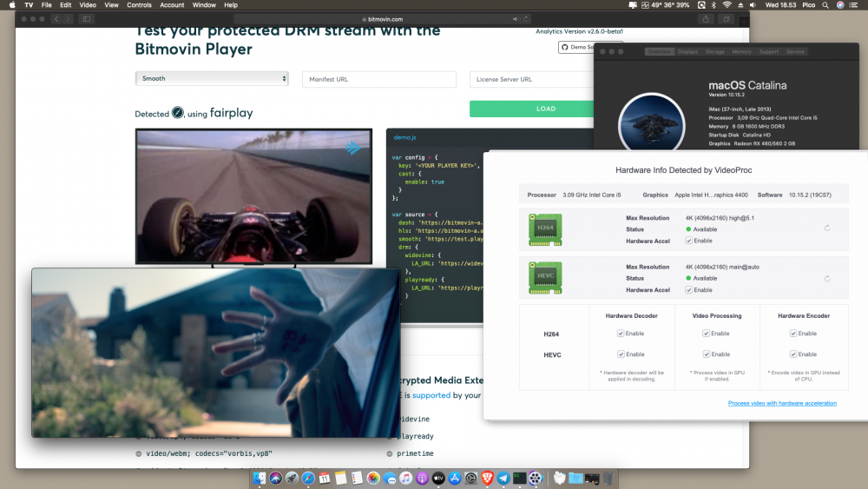
Task: Open Terminal in the Dock
Action: [x=519, y=478]
